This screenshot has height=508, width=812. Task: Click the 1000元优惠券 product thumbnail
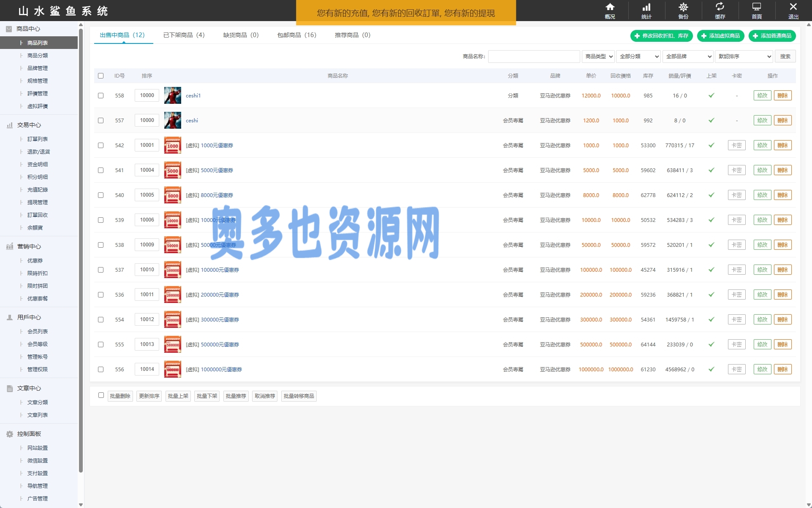[172, 145]
